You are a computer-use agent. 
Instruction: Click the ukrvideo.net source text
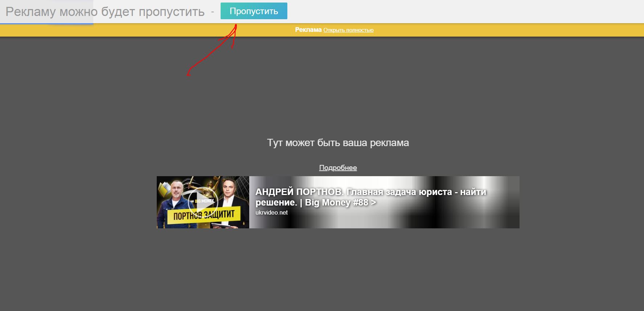(x=271, y=212)
